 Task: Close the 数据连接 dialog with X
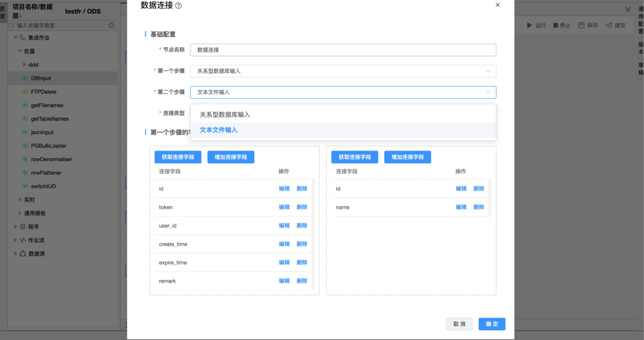(x=497, y=5)
